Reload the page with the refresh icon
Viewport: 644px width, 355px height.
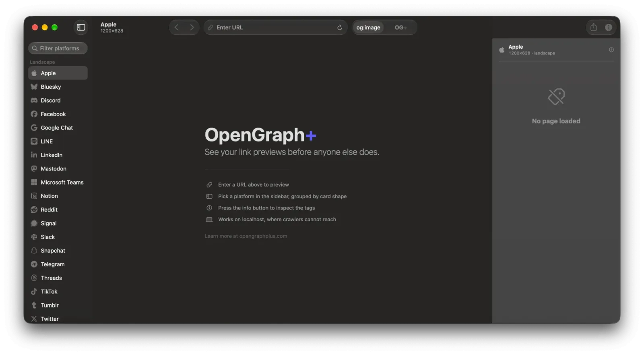pyautogui.click(x=339, y=27)
